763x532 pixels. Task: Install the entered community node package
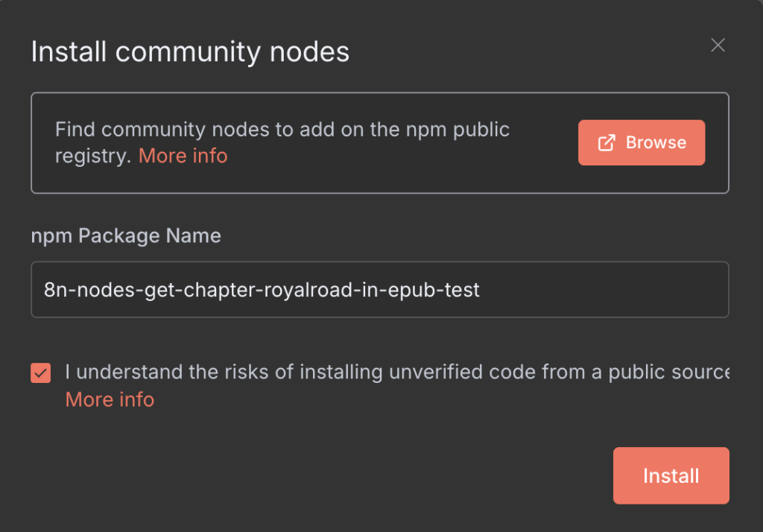pyautogui.click(x=671, y=475)
